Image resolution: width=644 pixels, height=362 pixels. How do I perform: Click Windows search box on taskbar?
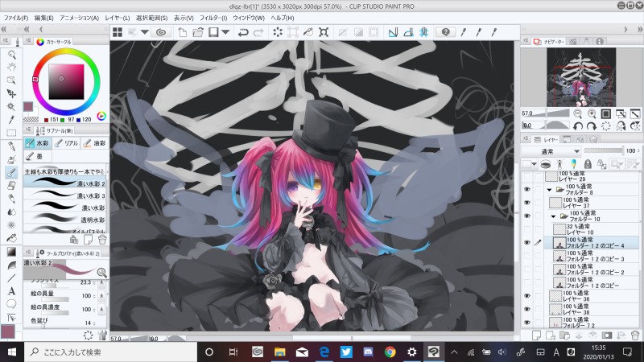pyautogui.click(x=113, y=352)
